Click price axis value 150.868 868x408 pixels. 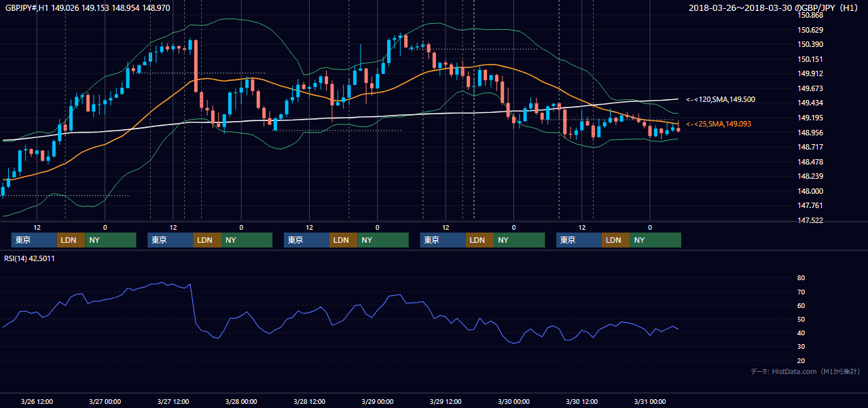click(811, 16)
